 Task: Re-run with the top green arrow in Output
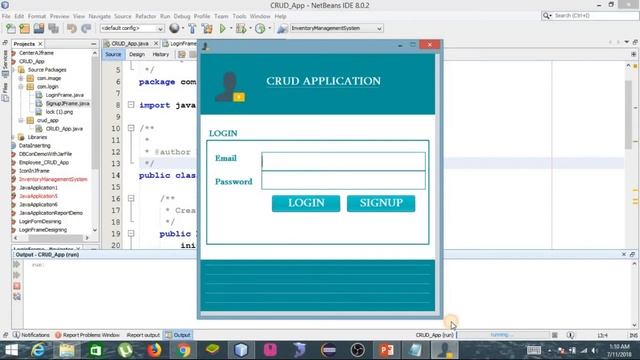17,264
